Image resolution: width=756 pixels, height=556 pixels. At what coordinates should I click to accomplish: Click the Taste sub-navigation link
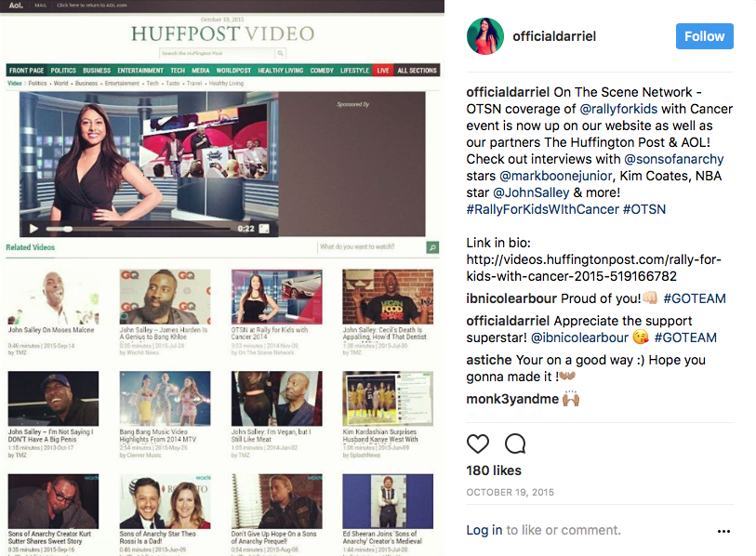[x=173, y=84]
